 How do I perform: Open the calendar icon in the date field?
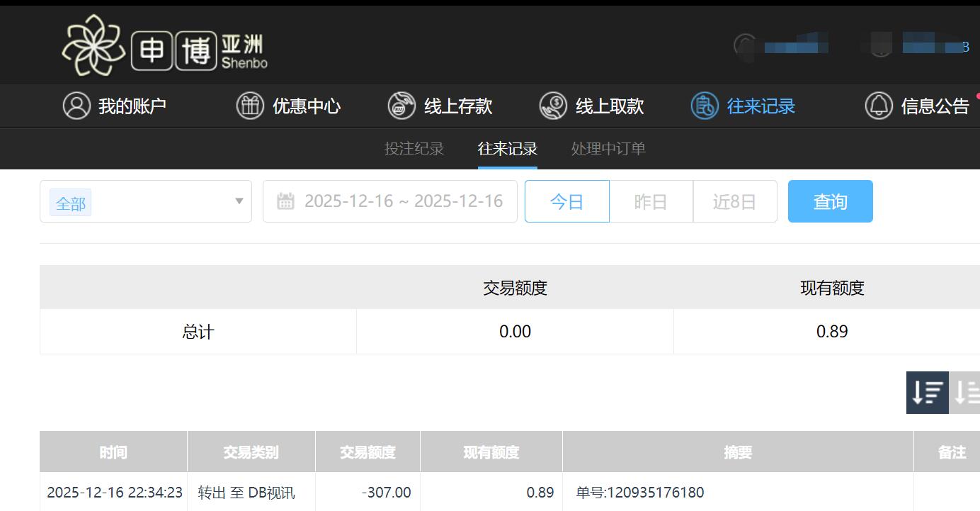click(x=285, y=201)
